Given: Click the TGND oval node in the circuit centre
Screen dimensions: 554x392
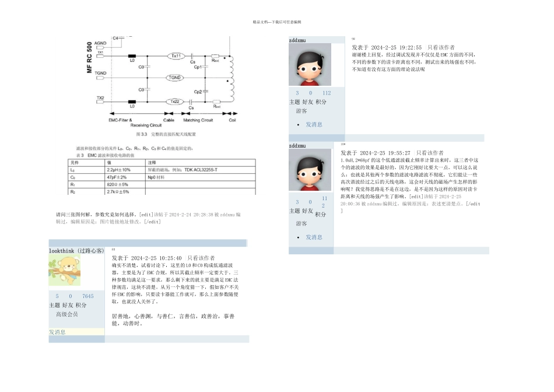Looking at the screenshot, I should click(x=174, y=78).
